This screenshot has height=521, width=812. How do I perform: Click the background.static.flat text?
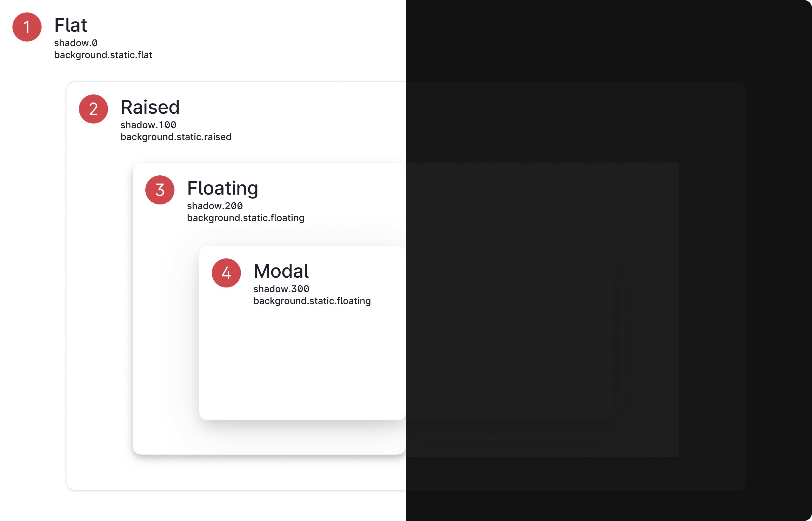point(103,55)
